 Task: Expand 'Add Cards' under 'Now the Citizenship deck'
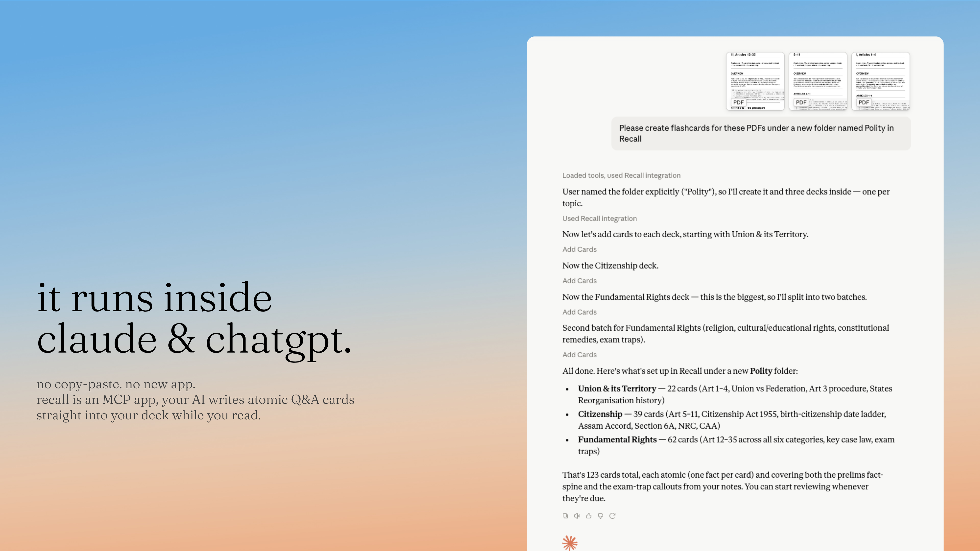579,281
